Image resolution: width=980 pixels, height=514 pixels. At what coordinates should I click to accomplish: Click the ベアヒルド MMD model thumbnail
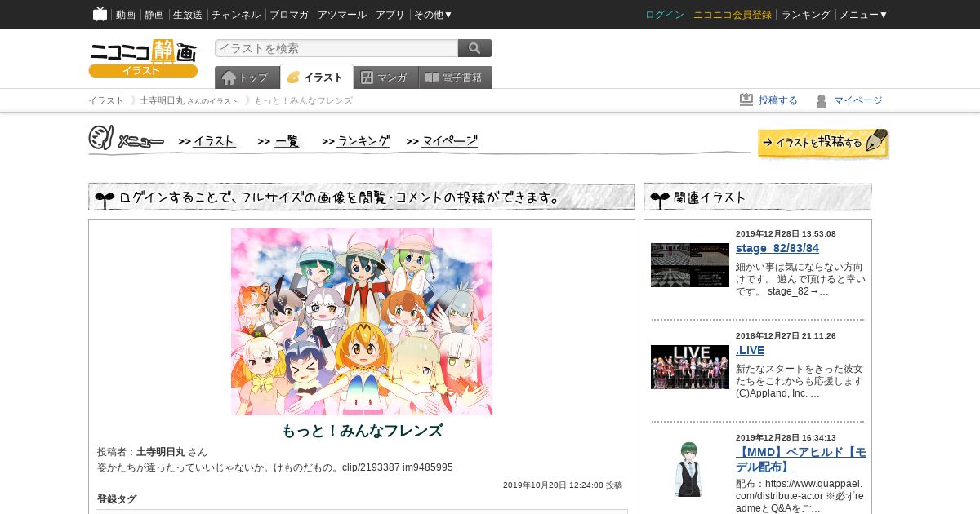pyautogui.click(x=688, y=469)
